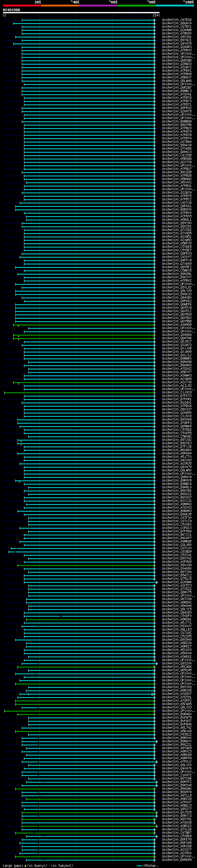Select hit UniRef100_B9R9Y6
The width and height of the screenshot is (197, 868).
(176, 210)
